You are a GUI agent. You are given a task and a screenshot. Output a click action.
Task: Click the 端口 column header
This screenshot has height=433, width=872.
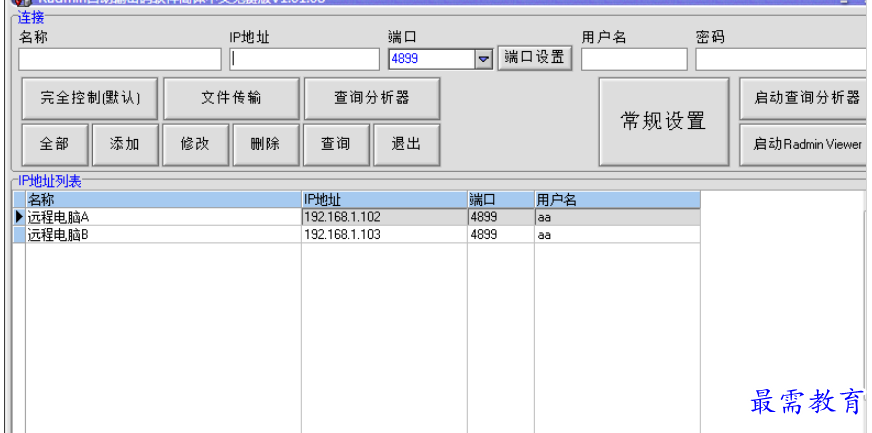tap(501, 200)
